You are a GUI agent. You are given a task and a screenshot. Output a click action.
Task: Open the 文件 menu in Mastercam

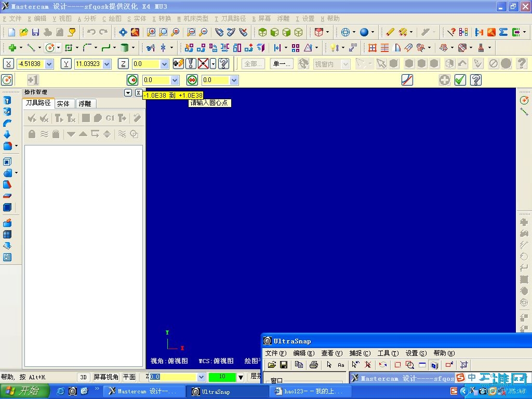(x=12, y=19)
